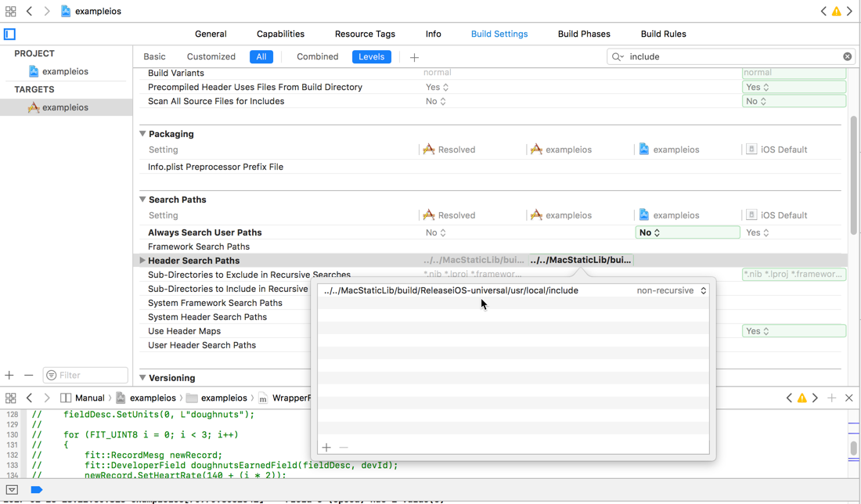The width and height of the screenshot is (861, 504).
Task: Open the General tab
Action: point(211,34)
